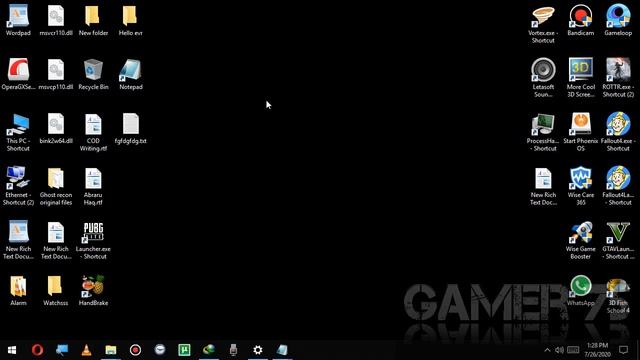Open the Recycle Bin

tap(93, 74)
